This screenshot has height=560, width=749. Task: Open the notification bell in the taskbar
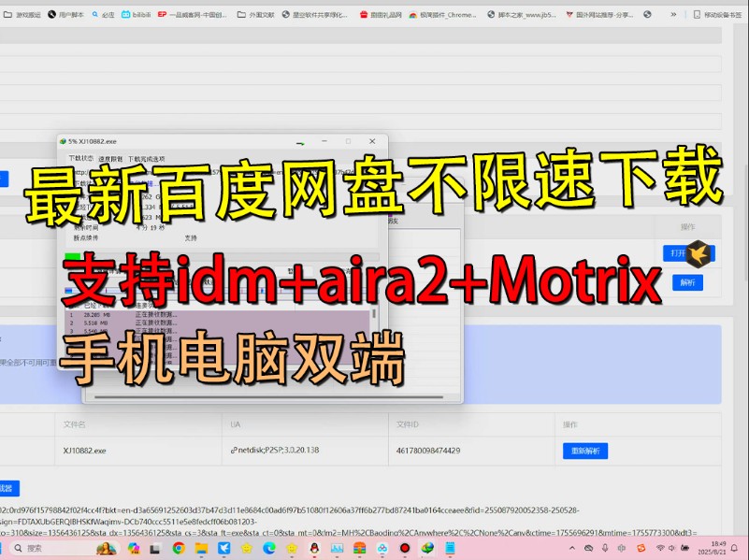tap(735, 548)
